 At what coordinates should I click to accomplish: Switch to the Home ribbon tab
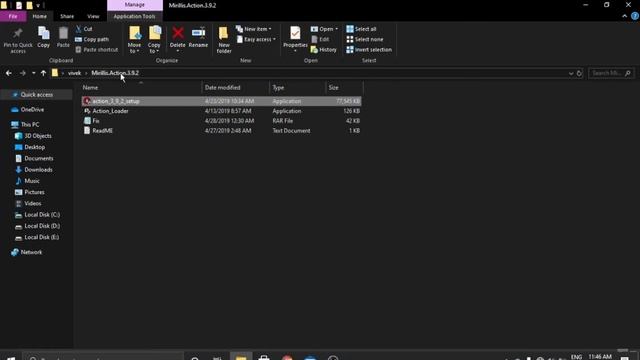pyautogui.click(x=40, y=16)
